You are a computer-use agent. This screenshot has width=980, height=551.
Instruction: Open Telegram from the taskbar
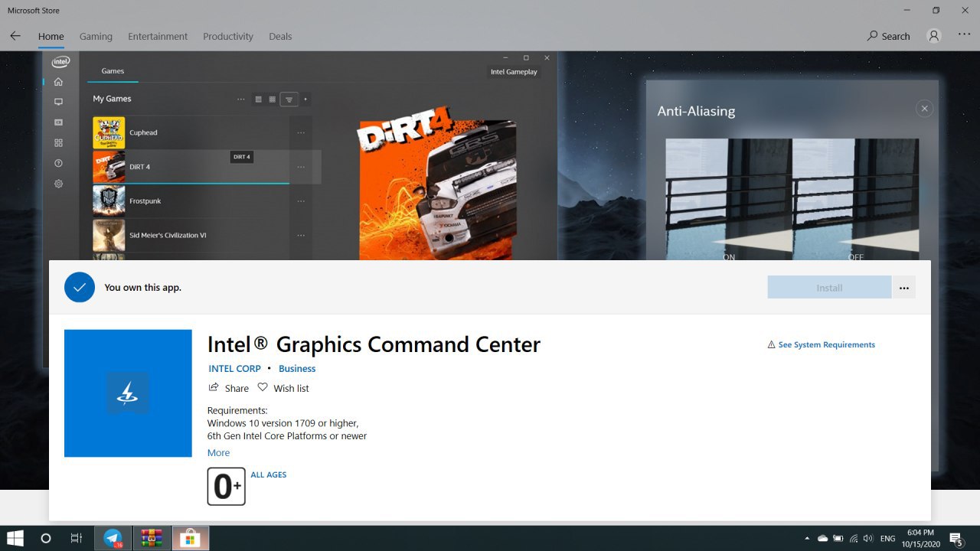click(113, 538)
